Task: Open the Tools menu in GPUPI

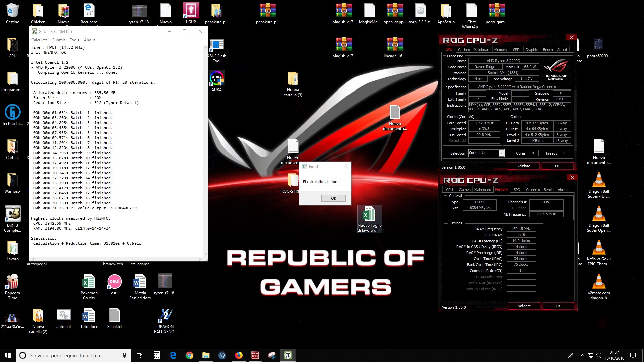Action: [x=74, y=40]
